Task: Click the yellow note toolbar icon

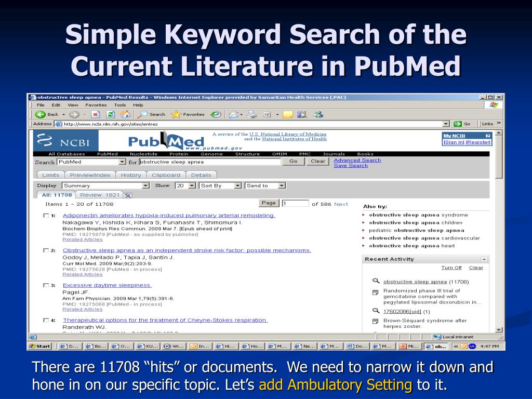Action: [x=288, y=115]
